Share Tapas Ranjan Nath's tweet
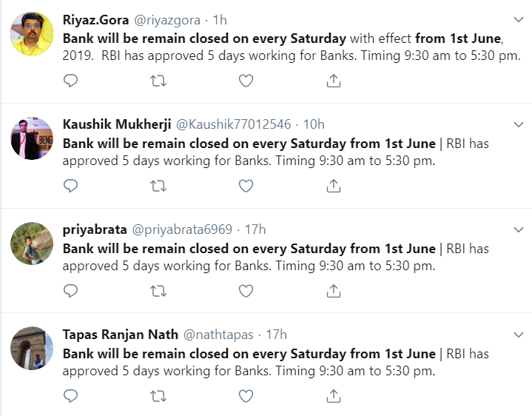Image resolution: width=532 pixels, height=416 pixels. [x=334, y=396]
